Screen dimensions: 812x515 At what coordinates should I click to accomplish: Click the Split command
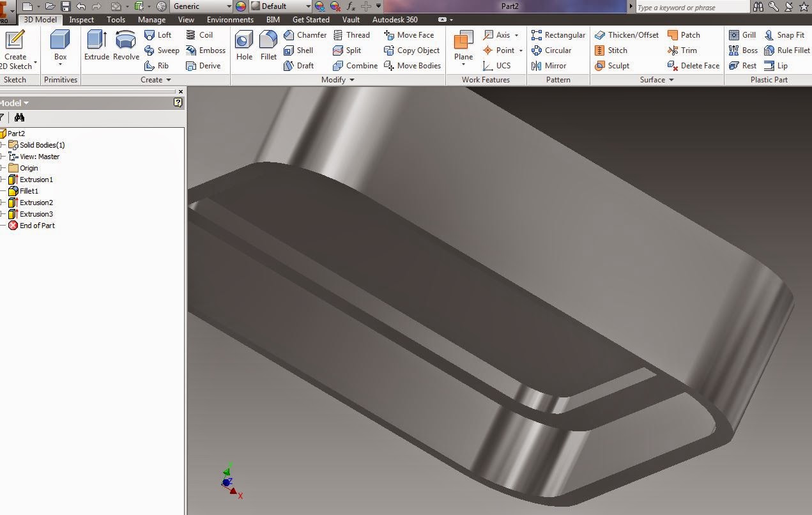(347, 50)
